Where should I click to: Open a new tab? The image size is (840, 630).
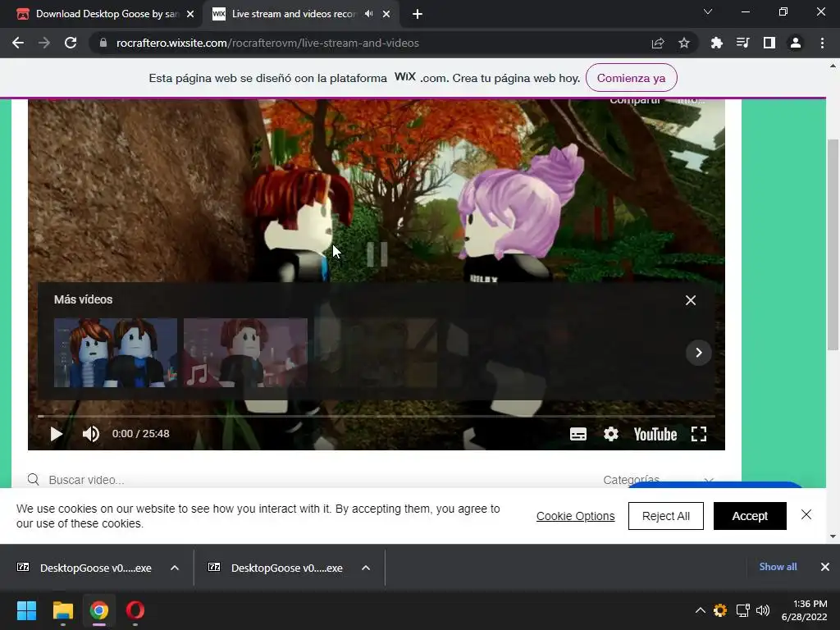click(418, 15)
